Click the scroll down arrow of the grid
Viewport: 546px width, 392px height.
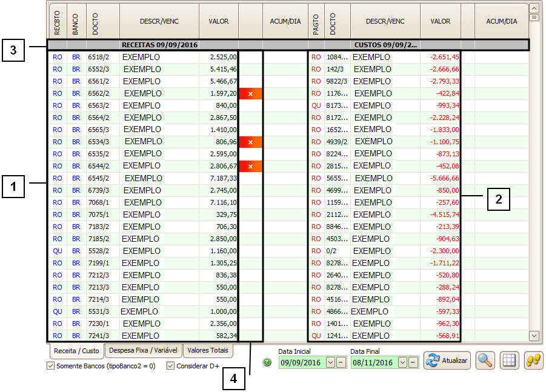point(534,335)
